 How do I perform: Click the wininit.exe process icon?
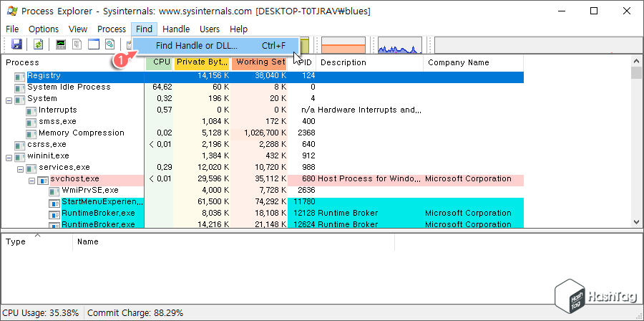pos(20,157)
